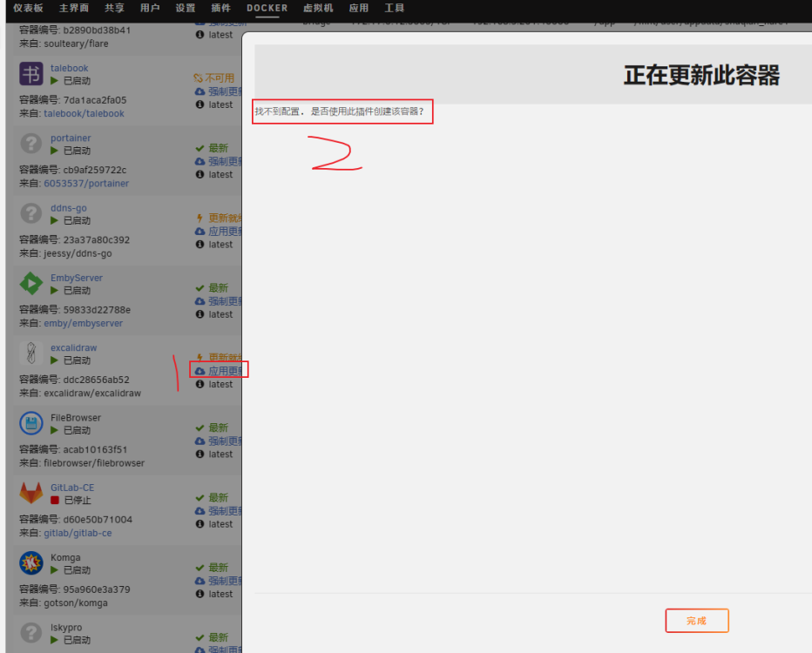Switch to the 主界面 tab
812x653 pixels.
point(73,9)
